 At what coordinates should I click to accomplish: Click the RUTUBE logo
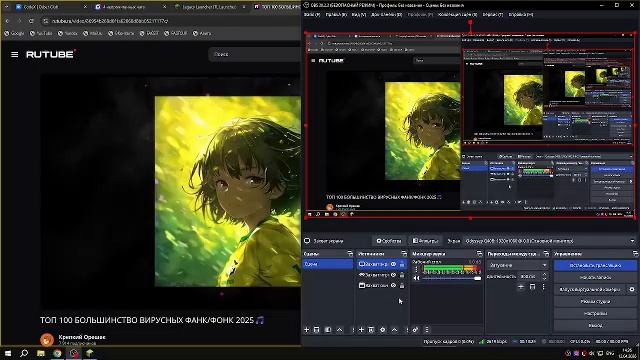51,54
